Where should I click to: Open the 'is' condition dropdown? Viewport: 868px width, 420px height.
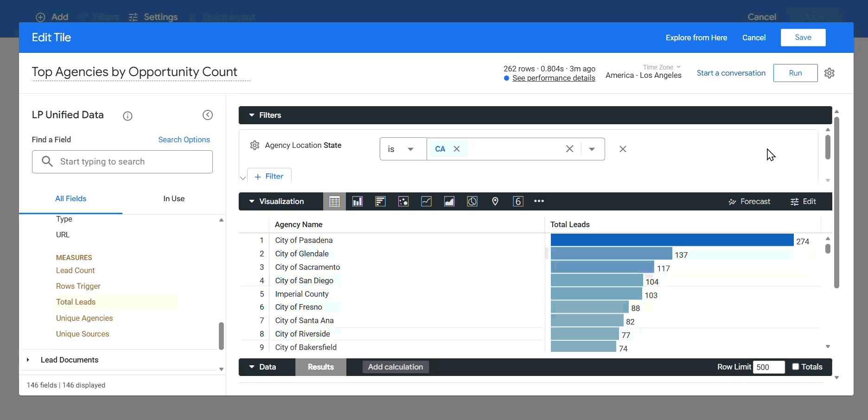403,149
